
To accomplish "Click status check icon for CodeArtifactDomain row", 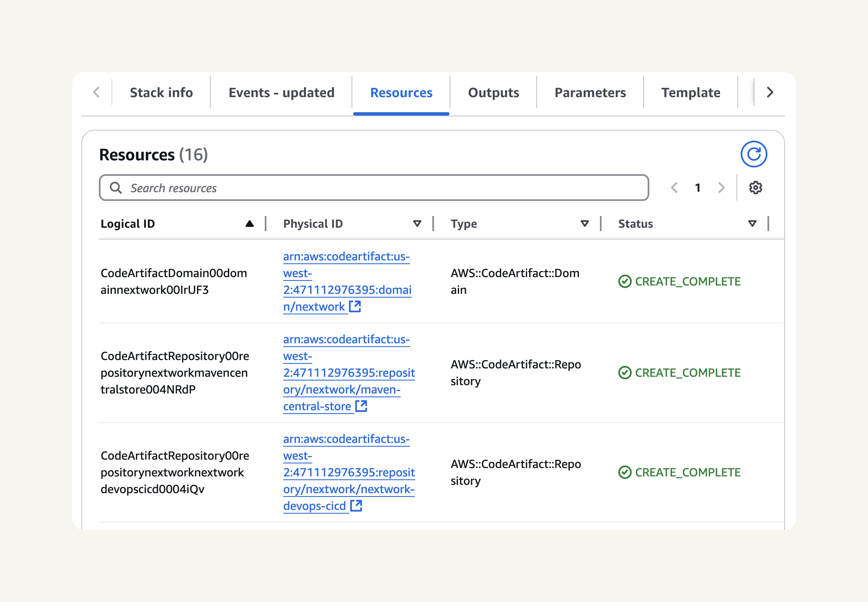I will pyautogui.click(x=625, y=281).
